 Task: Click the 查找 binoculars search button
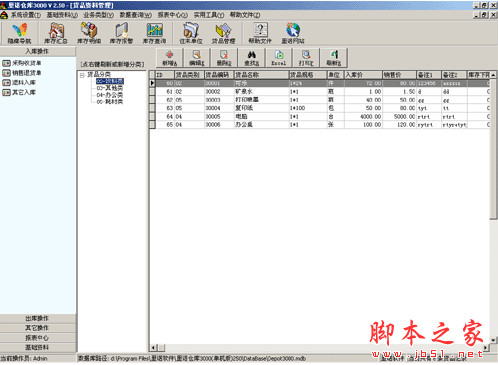tap(252, 58)
